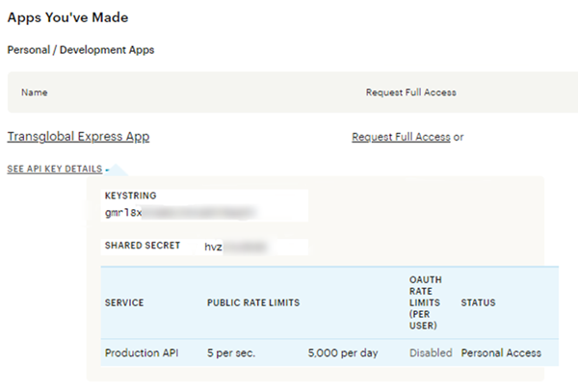Click the Personal / Development Apps subheading

click(80, 49)
